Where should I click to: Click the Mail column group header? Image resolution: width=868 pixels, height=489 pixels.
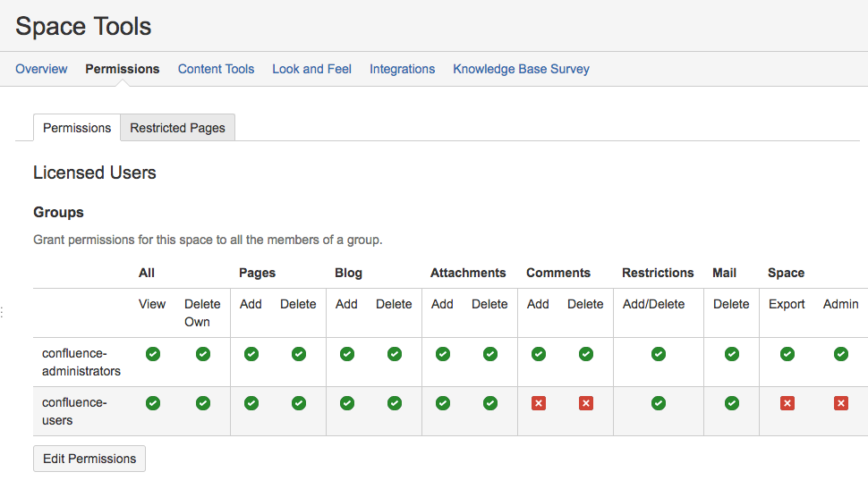tap(724, 273)
